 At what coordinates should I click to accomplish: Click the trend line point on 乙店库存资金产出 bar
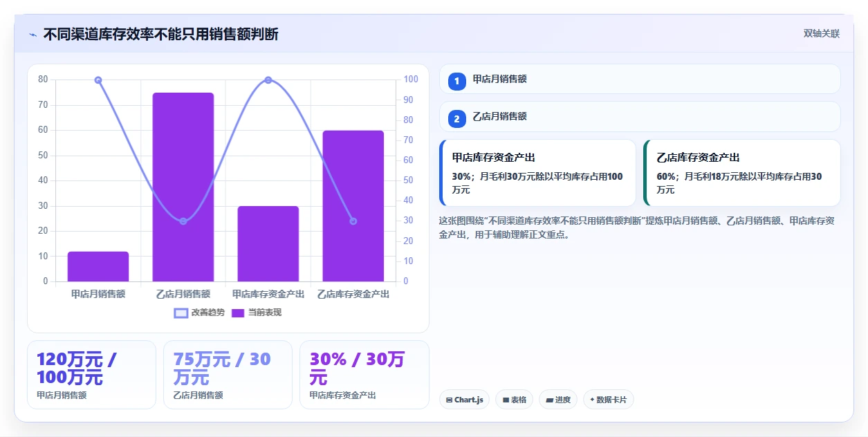353,221
